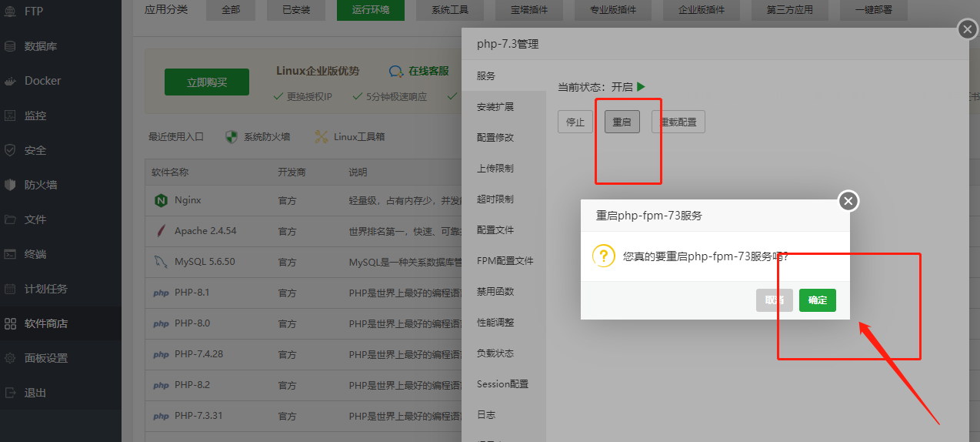Select the 已安装 category tab
980x442 pixels.
click(x=295, y=10)
